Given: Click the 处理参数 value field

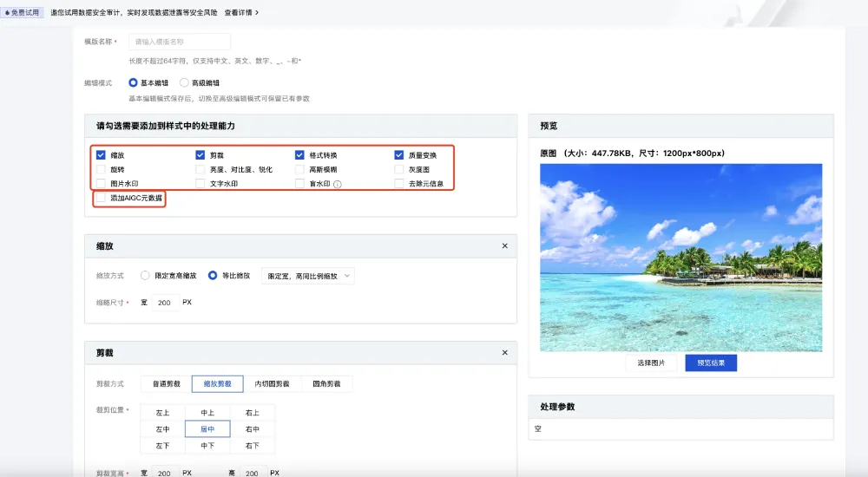Looking at the screenshot, I should coord(681,428).
